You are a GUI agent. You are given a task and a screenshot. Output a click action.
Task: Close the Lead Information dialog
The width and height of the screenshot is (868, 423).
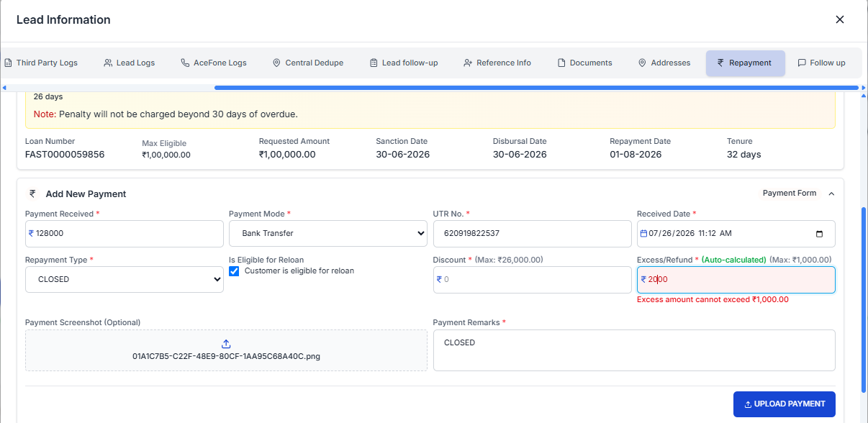839,19
